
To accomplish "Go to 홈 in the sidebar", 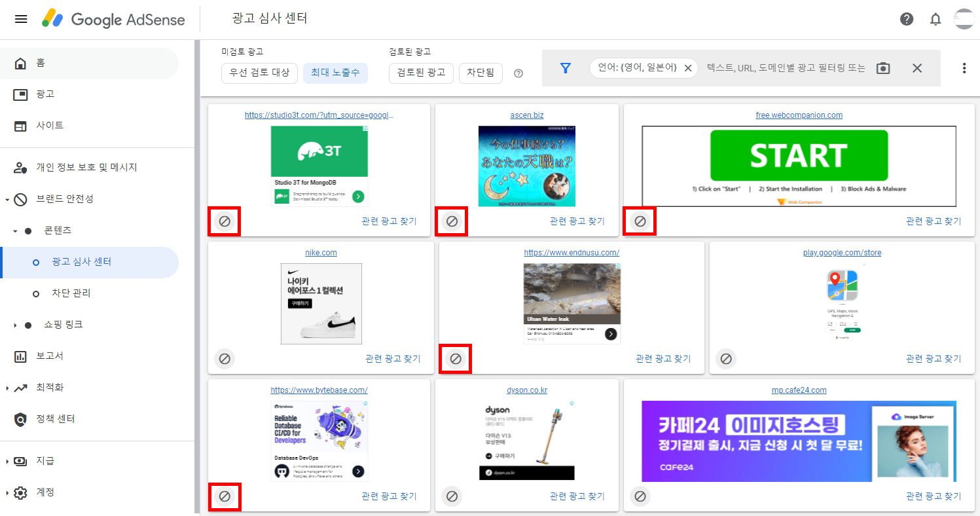I will click(x=89, y=64).
